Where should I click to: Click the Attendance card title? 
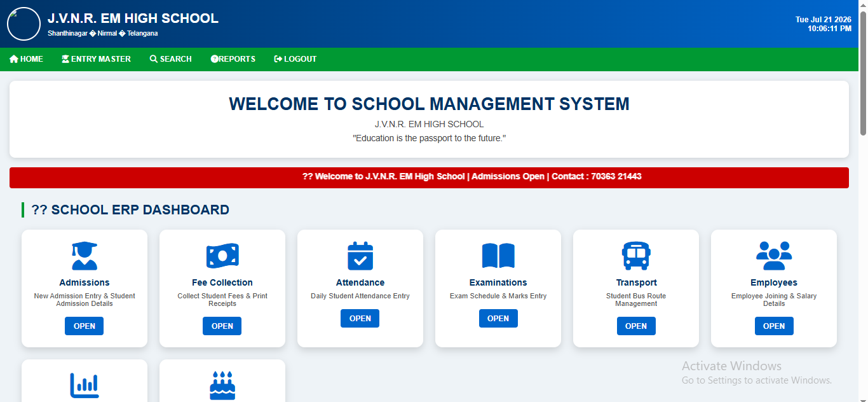pos(360,282)
